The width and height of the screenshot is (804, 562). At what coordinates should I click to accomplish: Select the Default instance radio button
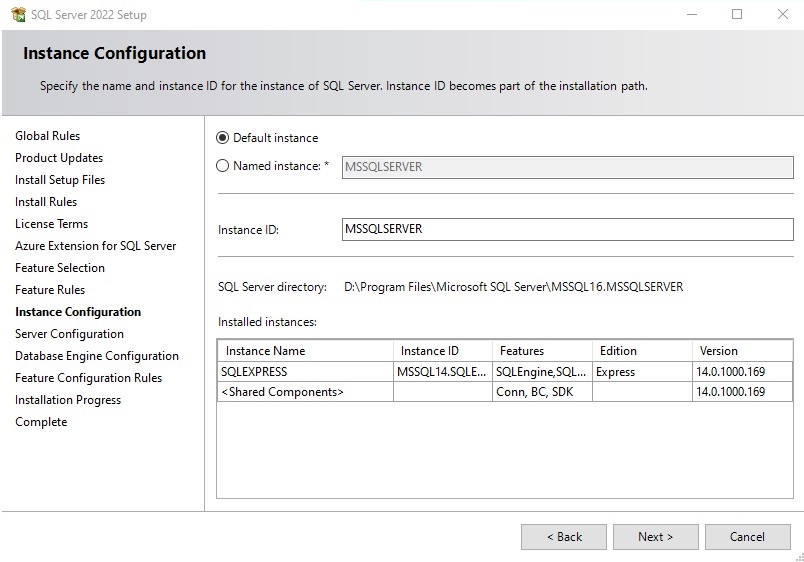pos(223,138)
